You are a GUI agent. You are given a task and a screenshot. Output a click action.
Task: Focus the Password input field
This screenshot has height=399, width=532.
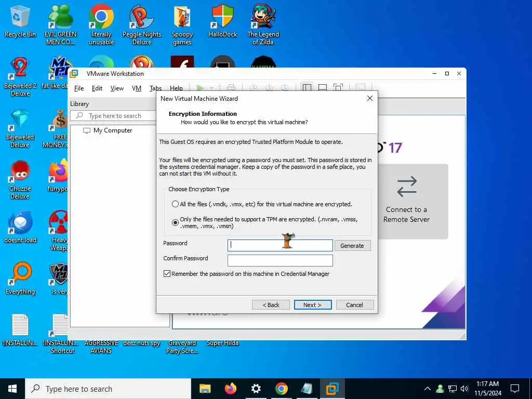pos(280,245)
